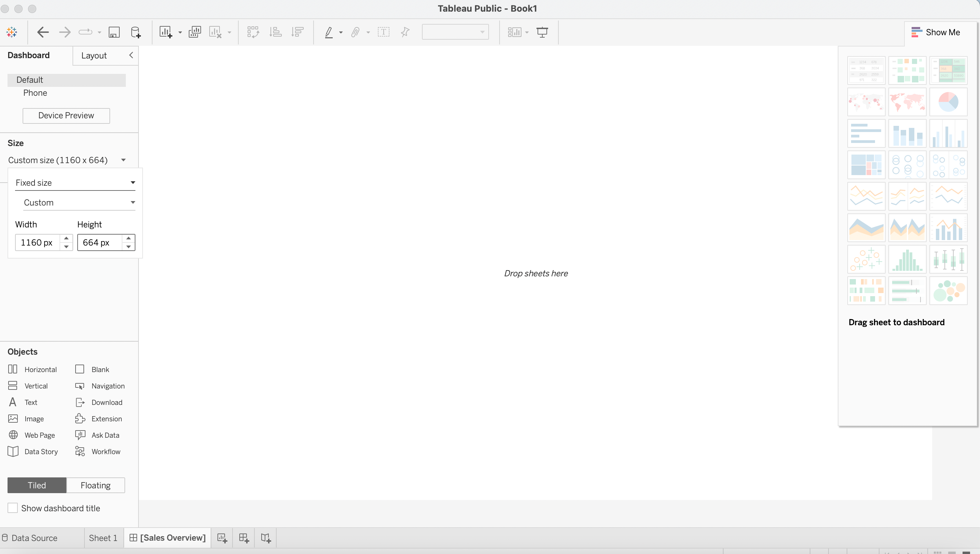Increase Height using up stepper arrow
Screen dimensions: 980x554
point(129,238)
